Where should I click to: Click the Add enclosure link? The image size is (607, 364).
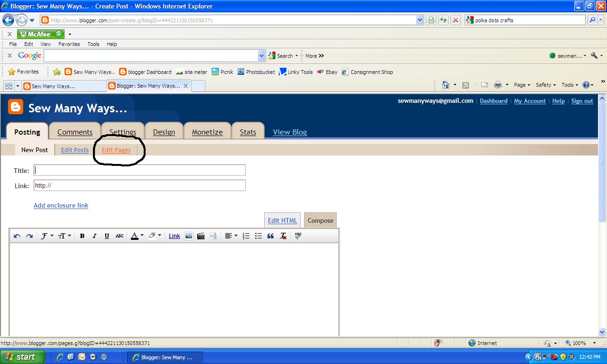coord(61,205)
